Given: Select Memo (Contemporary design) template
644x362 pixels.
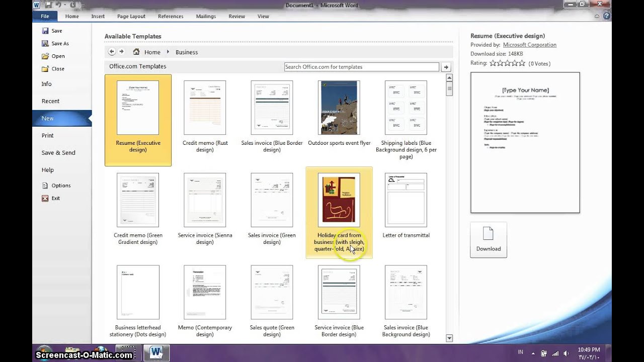Looking at the screenshot, I should [205, 302].
